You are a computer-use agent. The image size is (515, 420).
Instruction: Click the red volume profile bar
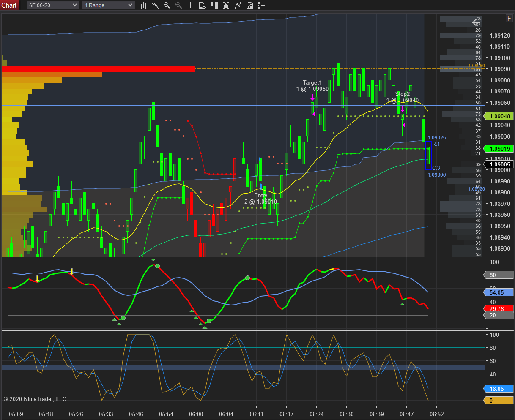tap(98, 69)
